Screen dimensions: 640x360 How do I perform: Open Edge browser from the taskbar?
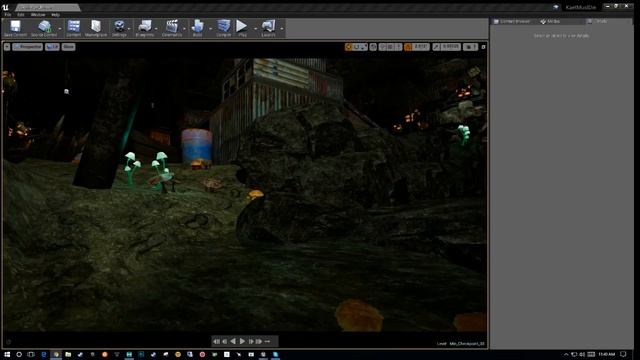(44, 354)
